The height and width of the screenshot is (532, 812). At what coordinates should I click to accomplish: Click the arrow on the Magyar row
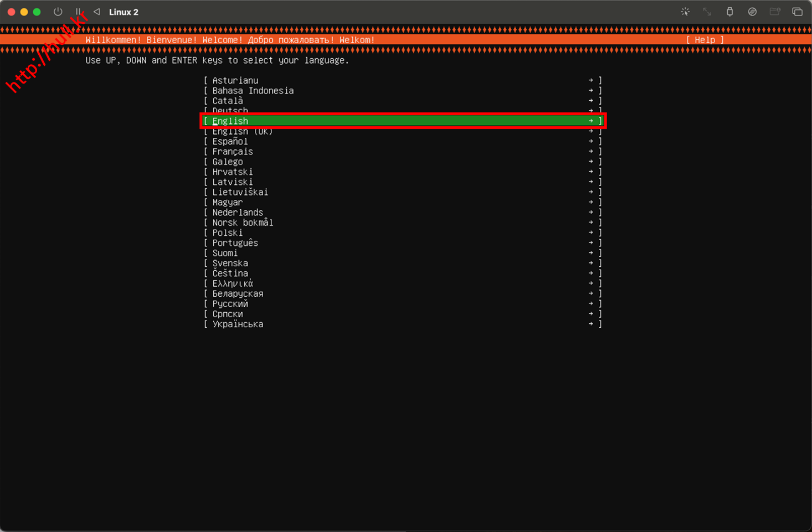(x=591, y=202)
